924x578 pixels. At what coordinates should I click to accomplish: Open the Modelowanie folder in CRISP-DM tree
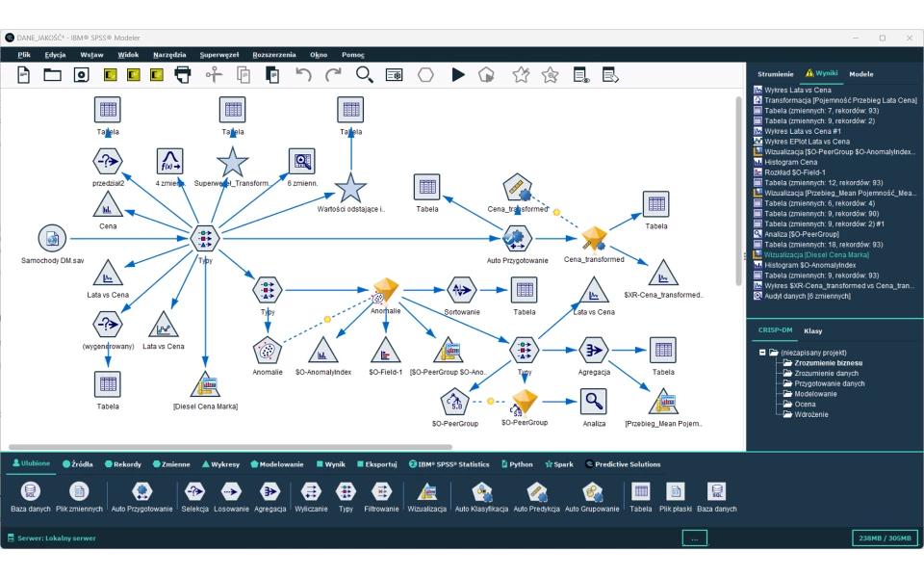click(815, 394)
